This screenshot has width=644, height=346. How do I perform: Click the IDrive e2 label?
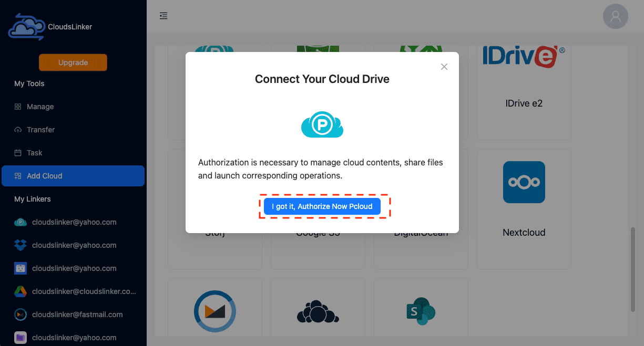(524, 103)
